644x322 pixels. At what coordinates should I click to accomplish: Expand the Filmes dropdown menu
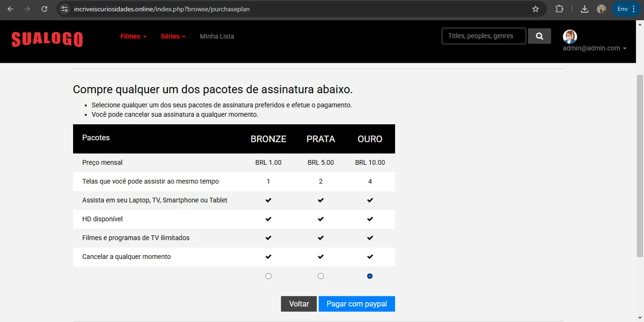pos(133,36)
